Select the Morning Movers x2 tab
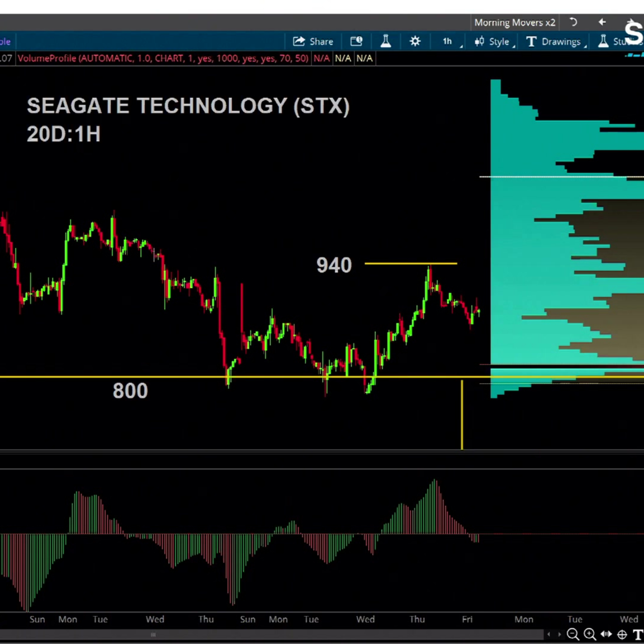The image size is (644, 644). click(x=515, y=23)
